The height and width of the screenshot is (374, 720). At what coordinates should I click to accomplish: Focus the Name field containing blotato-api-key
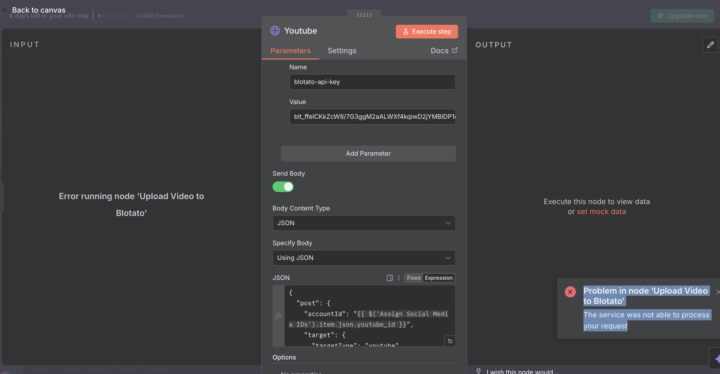pos(372,82)
